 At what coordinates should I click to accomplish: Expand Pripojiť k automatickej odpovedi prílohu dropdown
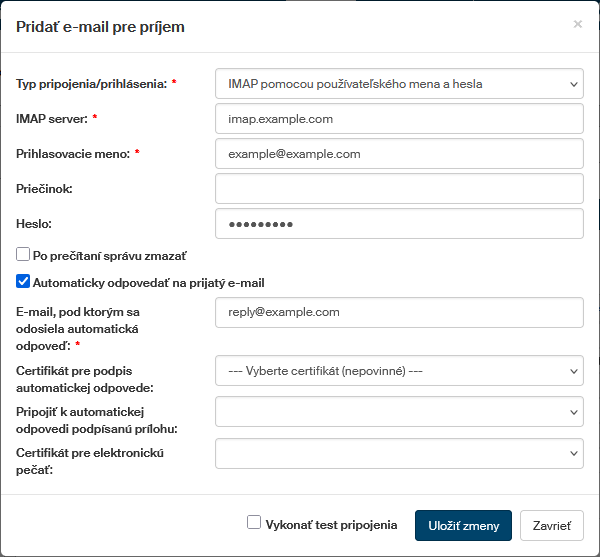pyautogui.click(x=398, y=411)
